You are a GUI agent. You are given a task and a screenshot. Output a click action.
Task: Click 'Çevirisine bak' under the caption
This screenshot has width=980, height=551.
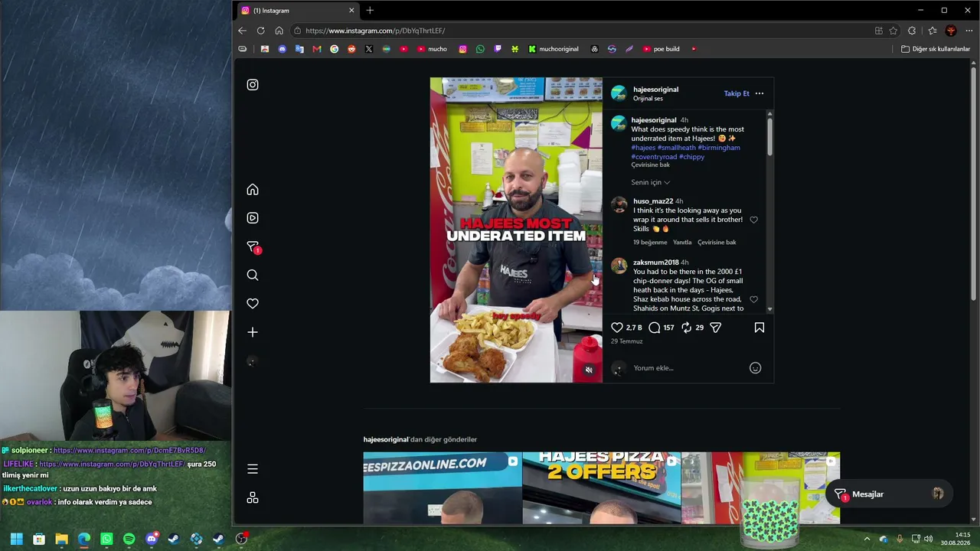tap(651, 165)
